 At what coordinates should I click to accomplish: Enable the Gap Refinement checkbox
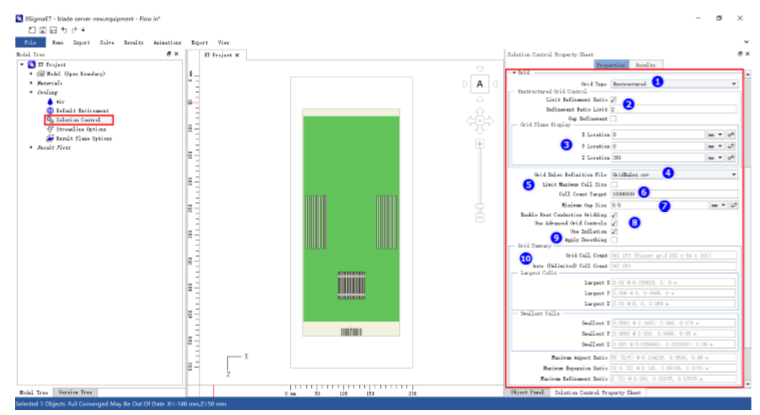coord(613,118)
